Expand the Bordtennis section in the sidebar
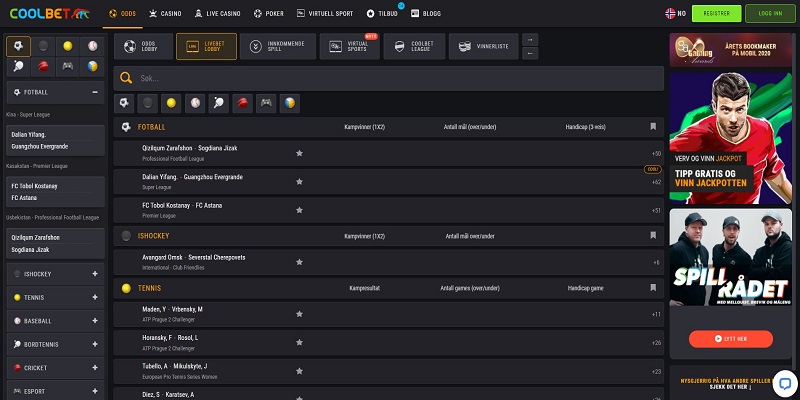 tap(95, 344)
